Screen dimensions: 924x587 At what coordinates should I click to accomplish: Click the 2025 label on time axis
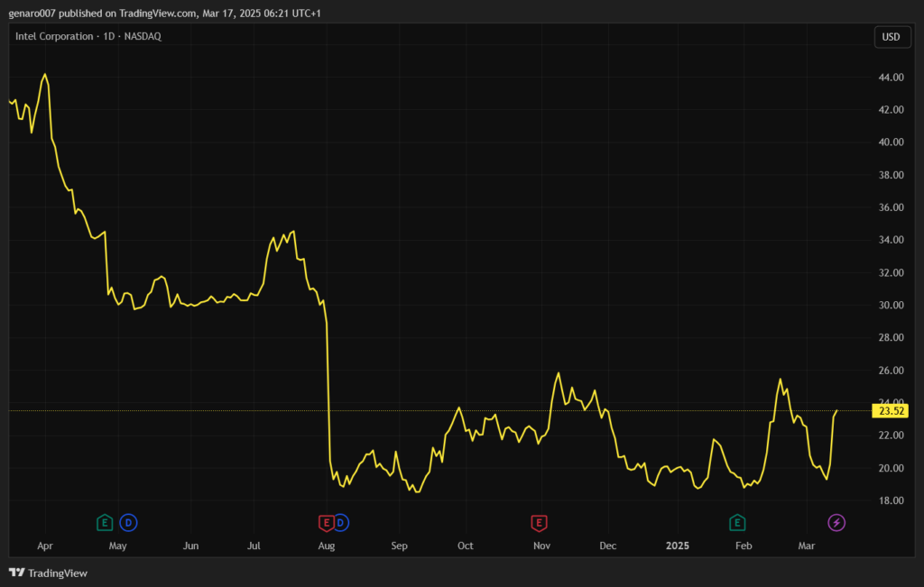pyautogui.click(x=678, y=546)
